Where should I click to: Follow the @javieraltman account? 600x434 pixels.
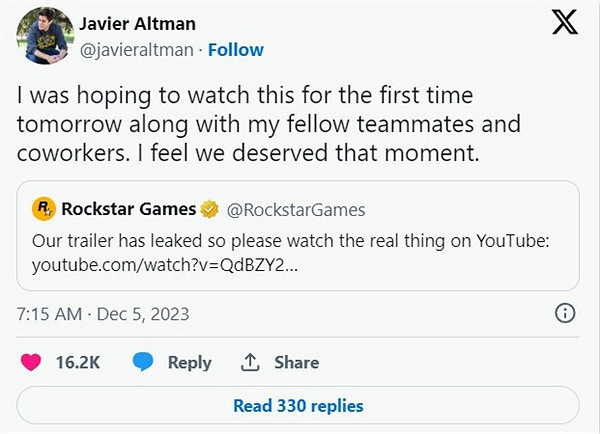click(235, 49)
